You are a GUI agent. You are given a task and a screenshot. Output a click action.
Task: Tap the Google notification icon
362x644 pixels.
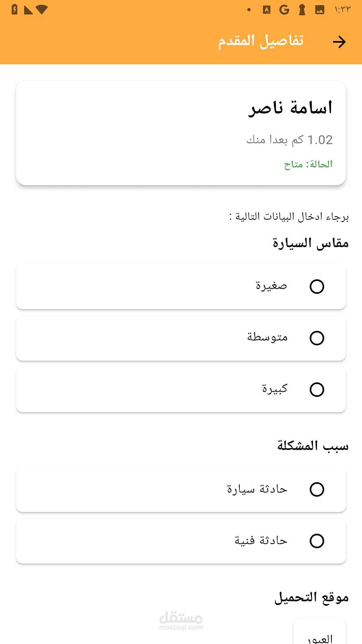click(x=284, y=10)
